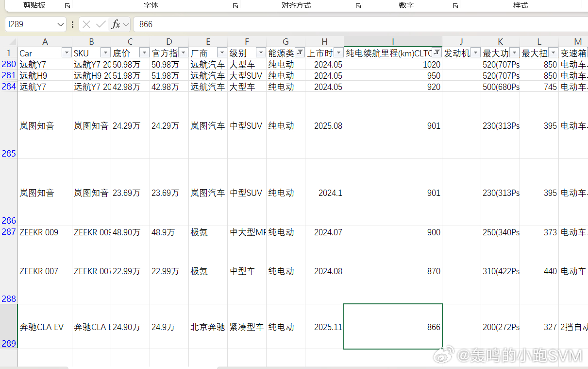Open the 官方指 column filter dropdown

point(183,53)
